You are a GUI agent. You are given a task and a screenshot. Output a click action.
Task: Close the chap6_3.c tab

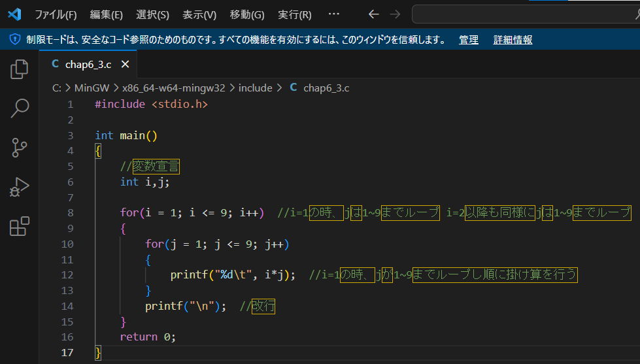coord(126,64)
